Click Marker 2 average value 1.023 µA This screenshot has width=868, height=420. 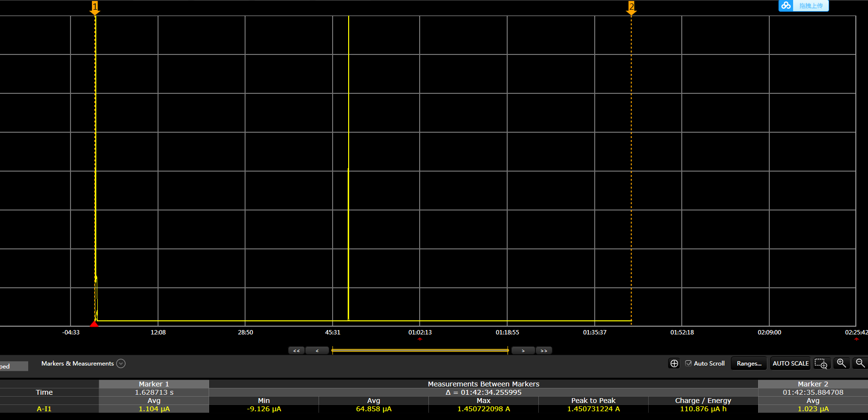[813, 409]
